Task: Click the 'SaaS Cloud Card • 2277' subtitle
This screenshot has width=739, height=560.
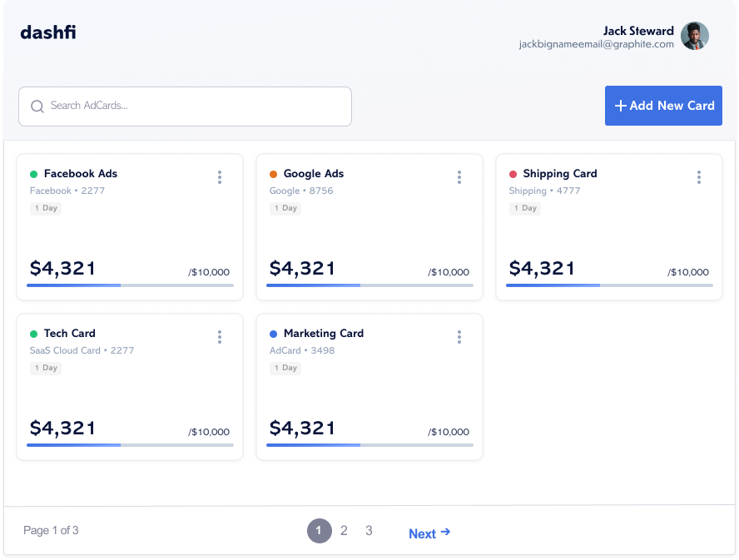Action: pos(82,350)
